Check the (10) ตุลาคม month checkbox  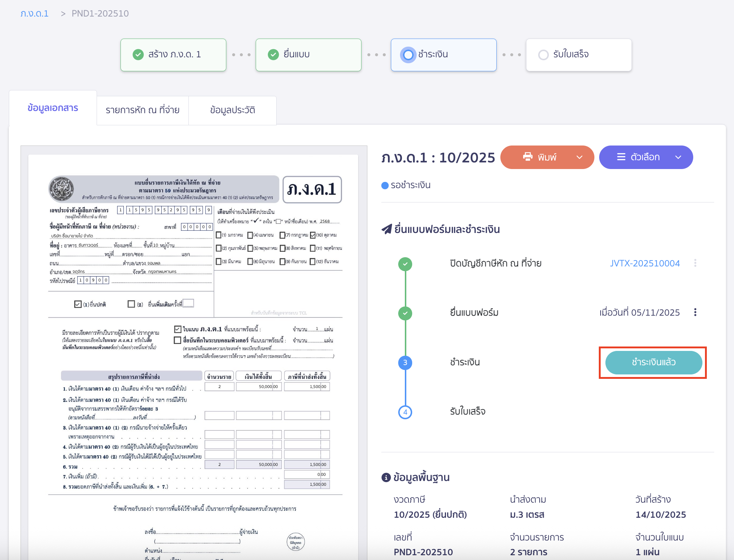pos(313,235)
